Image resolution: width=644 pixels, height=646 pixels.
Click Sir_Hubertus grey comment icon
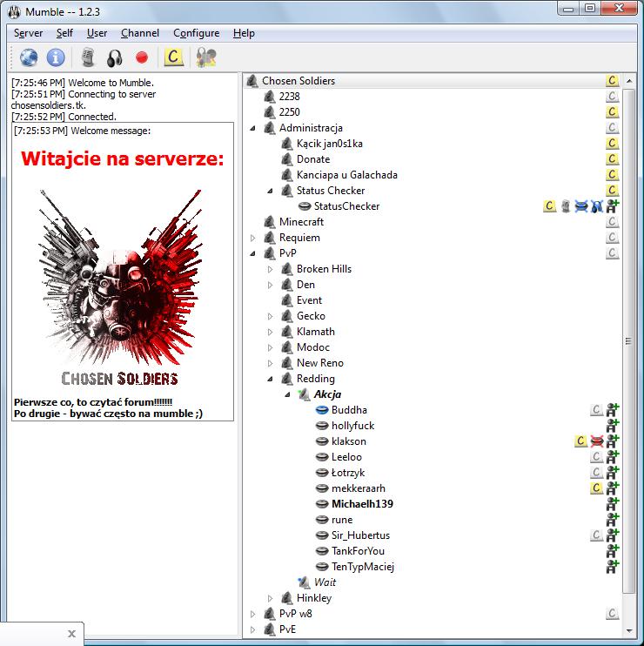597,535
